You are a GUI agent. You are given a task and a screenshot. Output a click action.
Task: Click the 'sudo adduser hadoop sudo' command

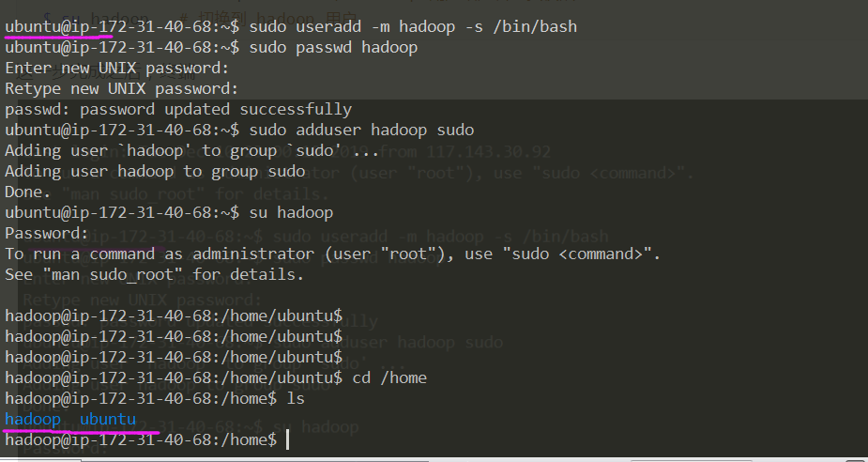pyautogui.click(x=361, y=130)
